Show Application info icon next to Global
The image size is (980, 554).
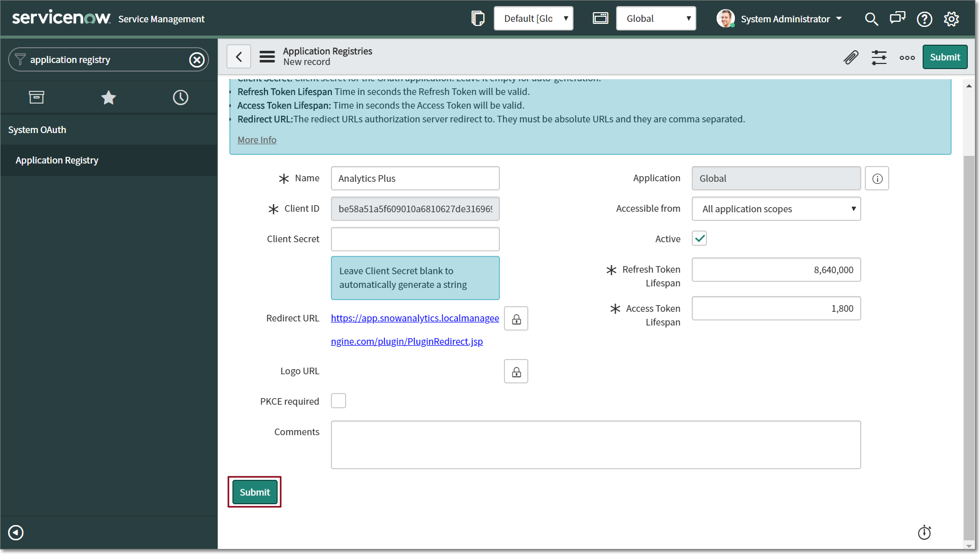(877, 179)
